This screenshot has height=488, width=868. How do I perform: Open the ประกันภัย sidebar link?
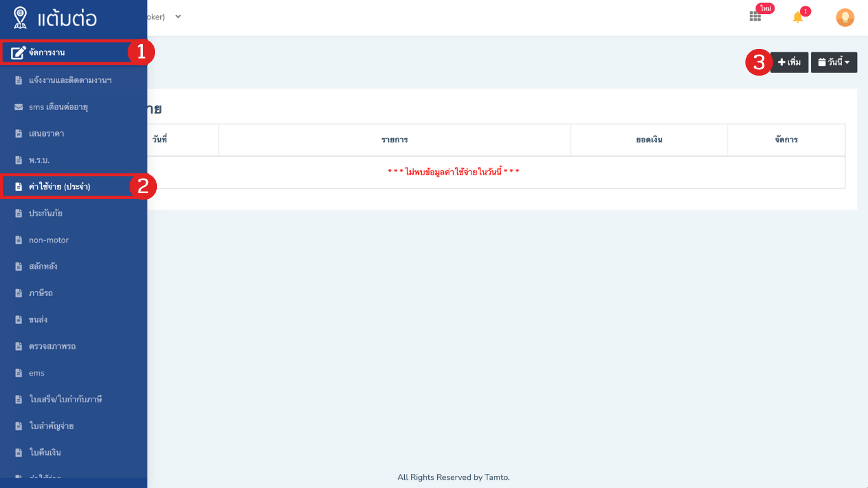(x=74, y=213)
